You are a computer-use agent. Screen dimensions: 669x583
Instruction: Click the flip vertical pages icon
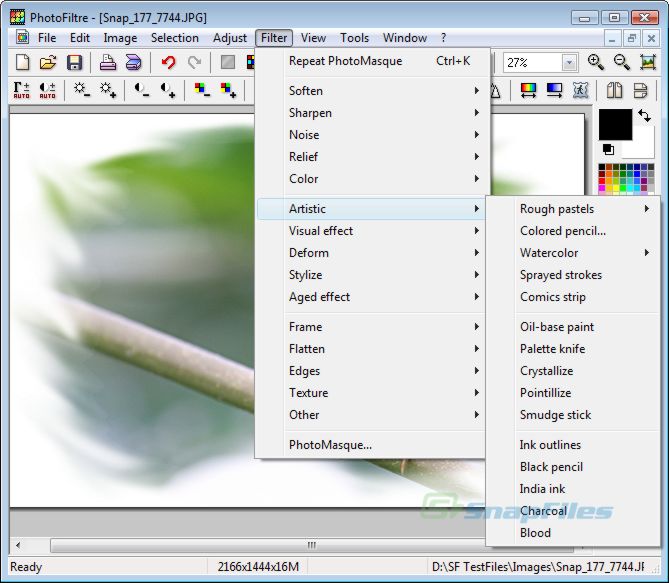[640, 90]
